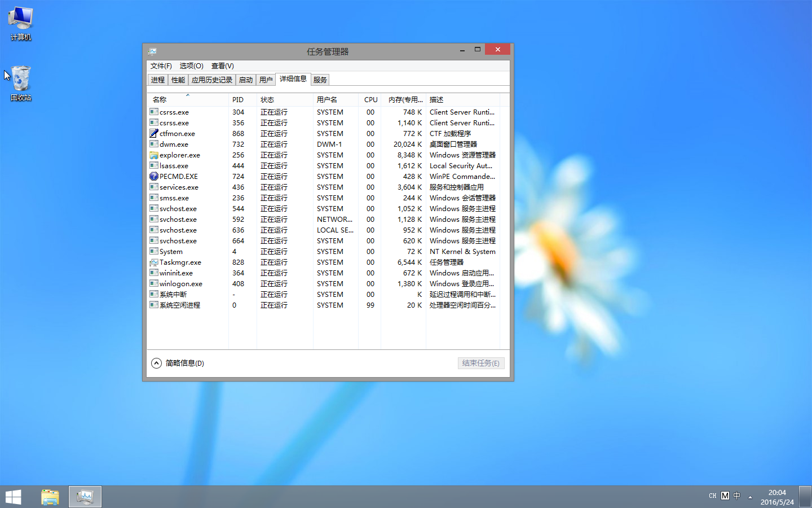Click the Taskmgr.exe process icon

153,262
